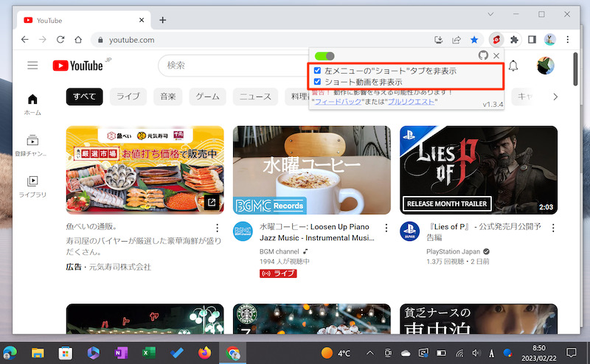Image resolution: width=590 pixels, height=364 pixels.
Task: Open options menu for 水曜コーヒー video
Action: click(384, 228)
